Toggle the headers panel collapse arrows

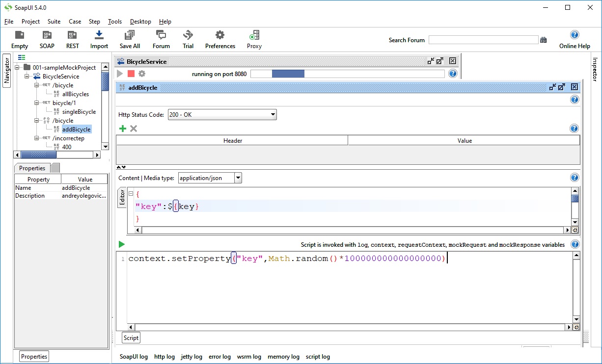(122, 167)
